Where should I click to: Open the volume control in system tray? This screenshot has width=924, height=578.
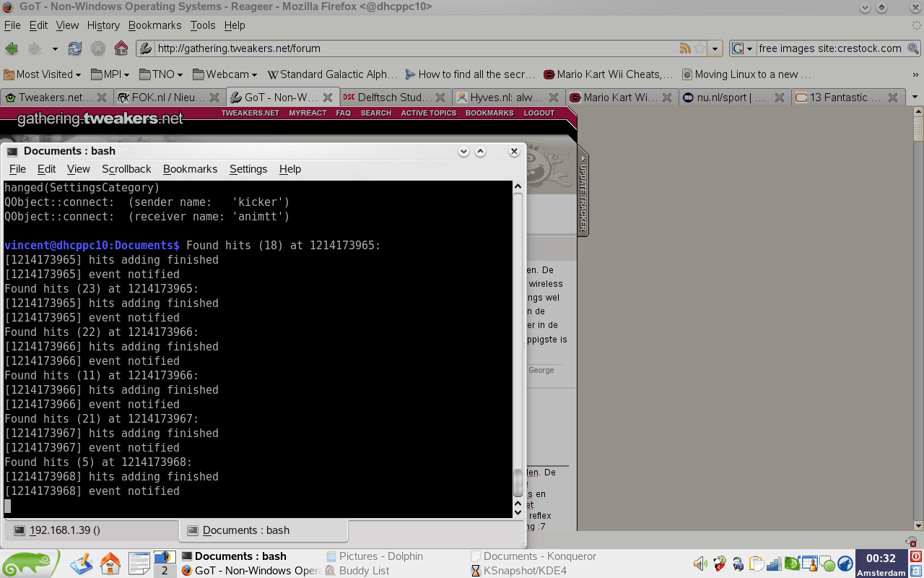pos(700,564)
